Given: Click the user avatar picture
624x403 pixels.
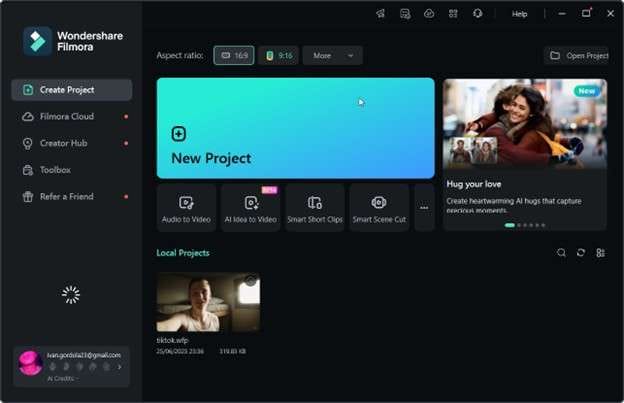Looking at the screenshot, I should [31, 363].
